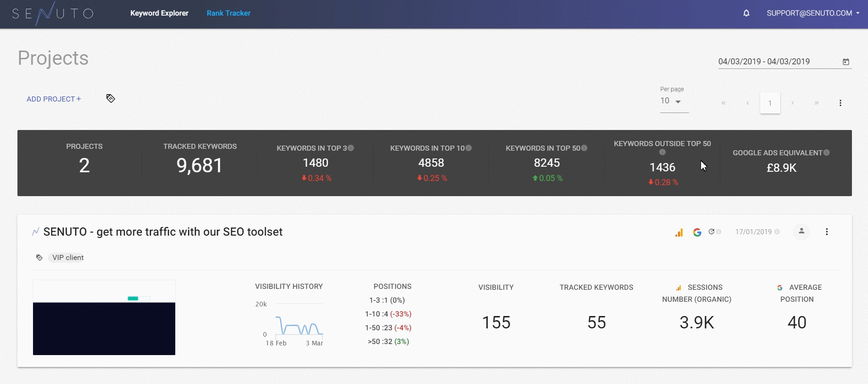Viewport: 868px width, 384px height.
Task: Show info for Keywords in Top 3
Action: click(351, 148)
